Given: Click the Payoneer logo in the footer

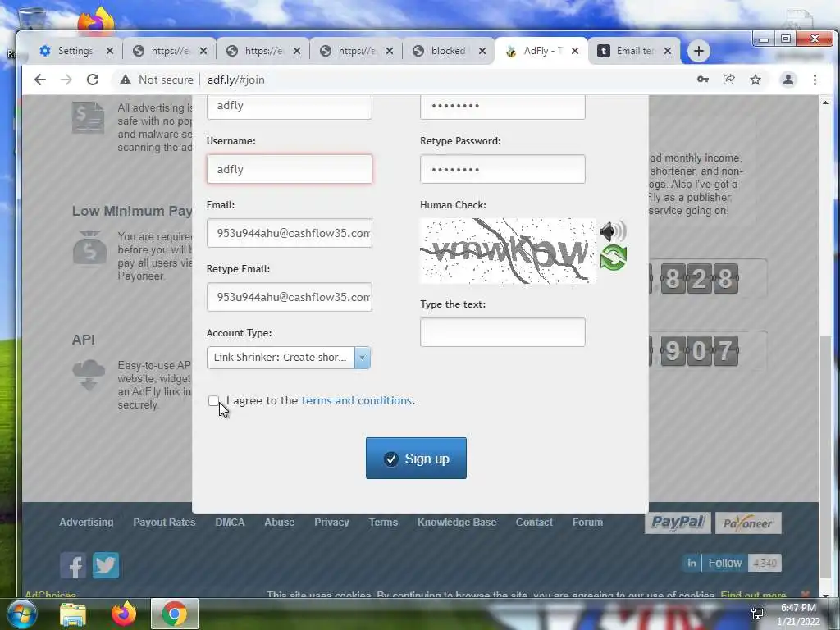Looking at the screenshot, I should [x=748, y=523].
